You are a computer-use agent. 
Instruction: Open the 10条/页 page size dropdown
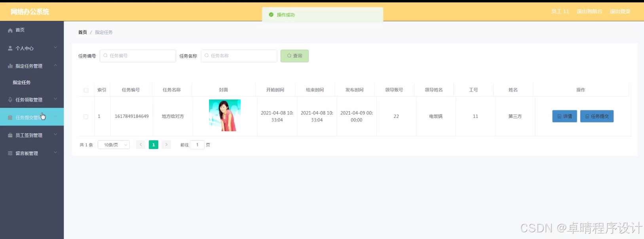pyautogui.click(x=114, y=145)
